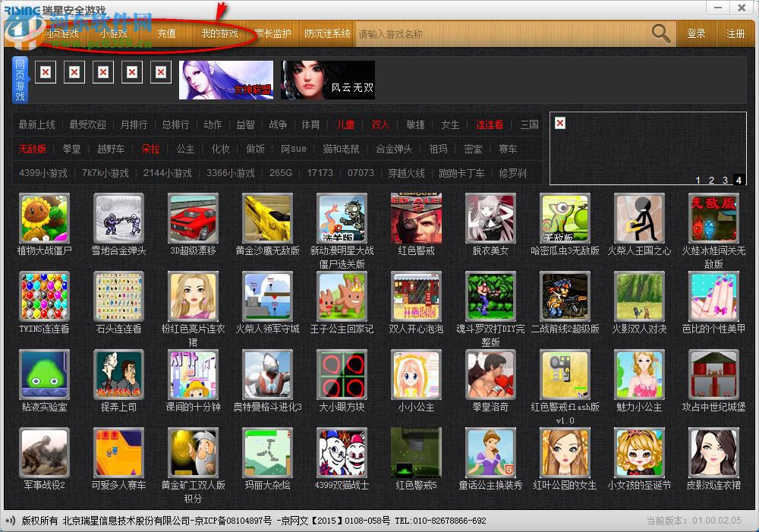The height and width of the screenshot is (532, 759).
Task: Click the search magnifier icon
Action: point(660,33)
